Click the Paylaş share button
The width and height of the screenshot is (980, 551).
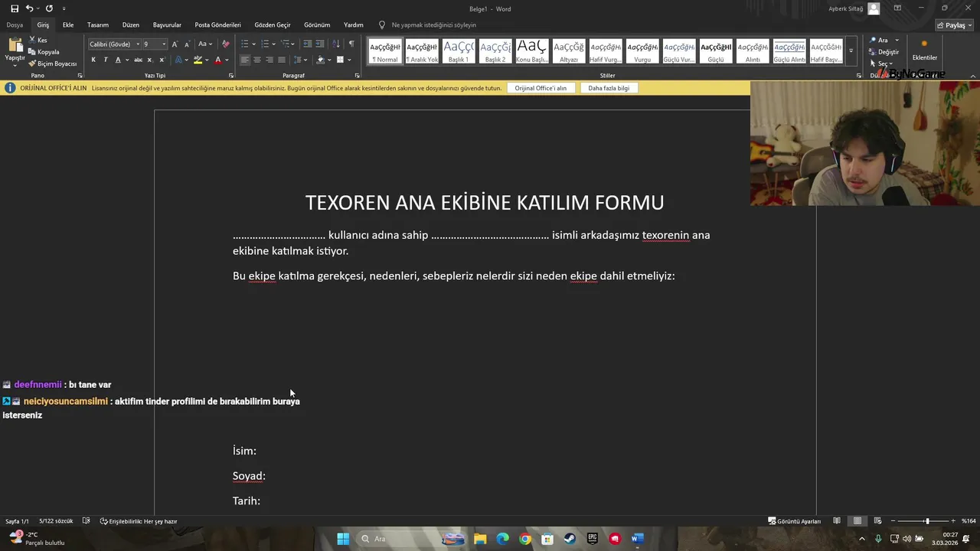coord(954,25)
